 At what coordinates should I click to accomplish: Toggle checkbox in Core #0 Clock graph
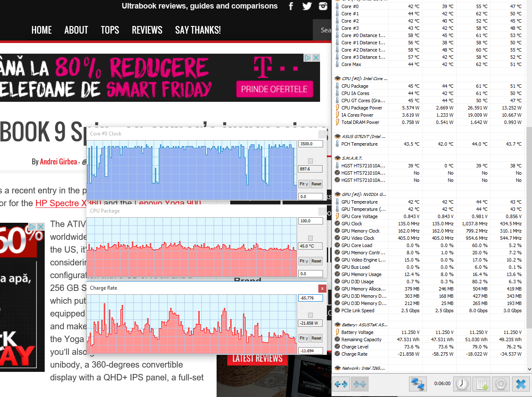coord(310,161)
